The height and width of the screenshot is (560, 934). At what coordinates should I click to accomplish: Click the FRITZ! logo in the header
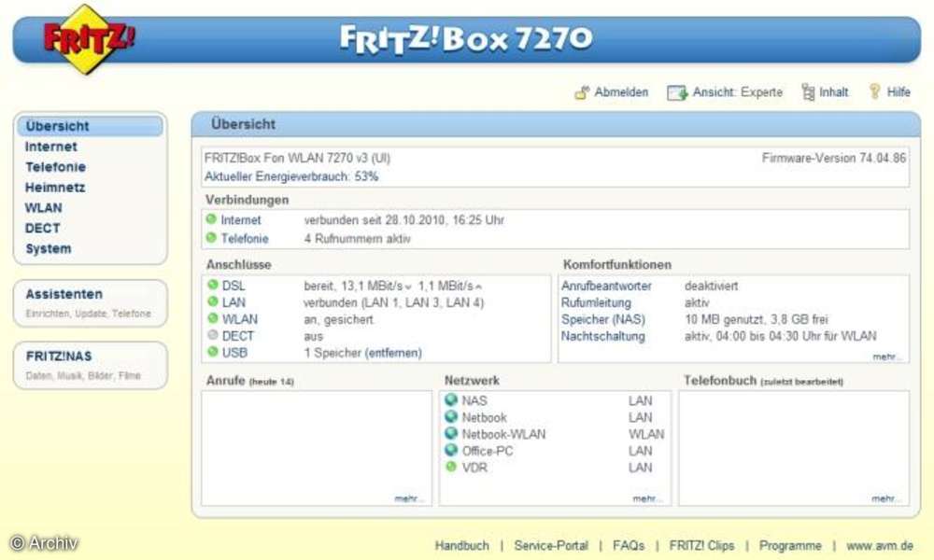tap(88, 39)
